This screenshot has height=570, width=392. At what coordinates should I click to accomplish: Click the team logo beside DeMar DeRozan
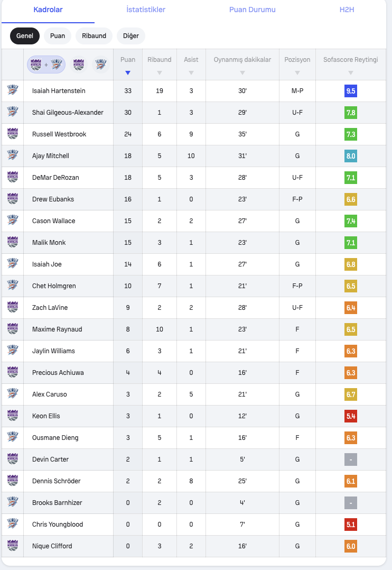[13, 177]
